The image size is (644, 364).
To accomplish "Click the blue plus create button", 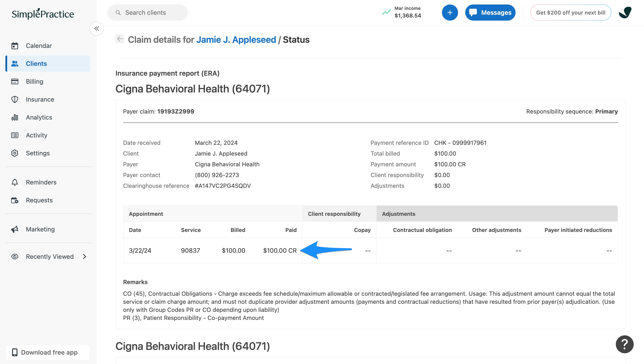I will point(450,13).
